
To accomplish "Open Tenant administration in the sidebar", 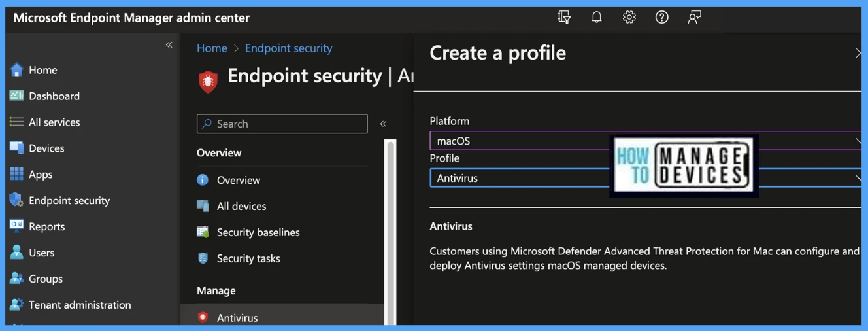I will [80, 305].
